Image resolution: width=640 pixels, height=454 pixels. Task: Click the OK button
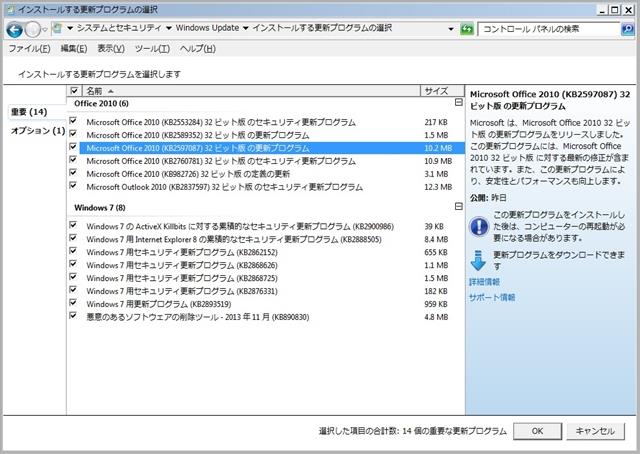(537, 431)
